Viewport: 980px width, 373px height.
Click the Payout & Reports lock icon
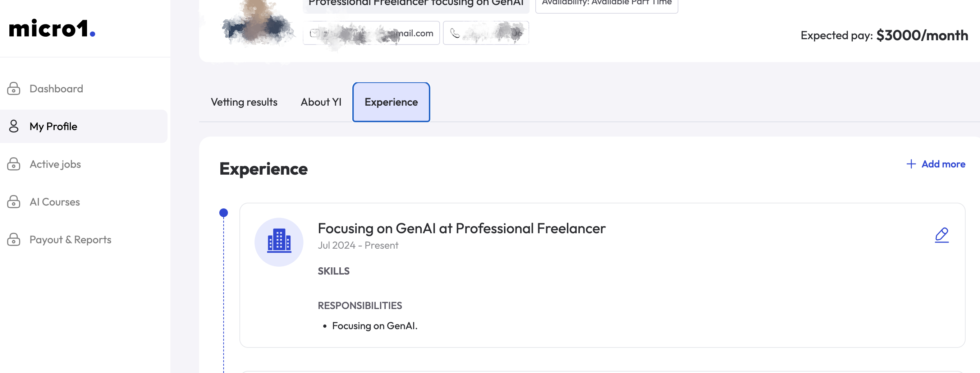coord(14,240)
